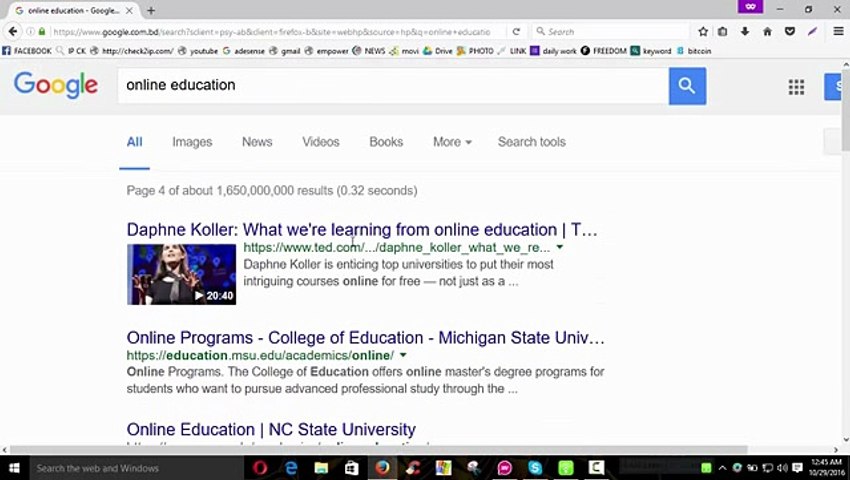This screenshot has height=480, width=850.
Task: Open the Windows Start button
Action: tap(14, 468)
